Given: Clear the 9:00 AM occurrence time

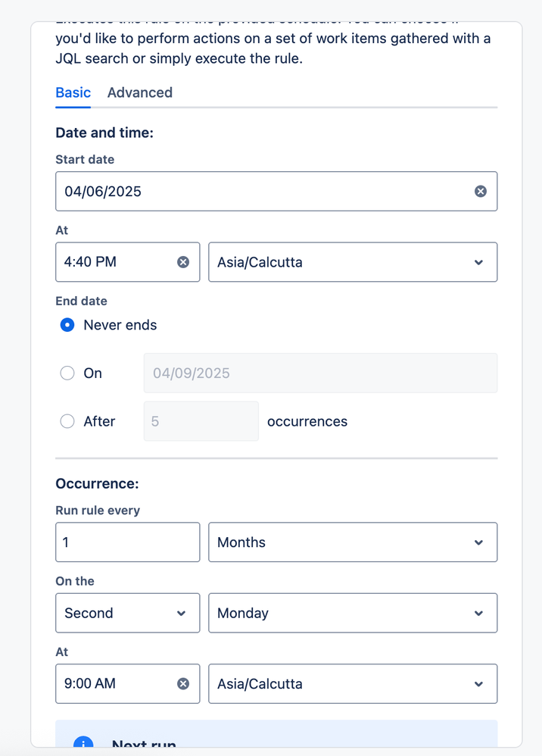Looking at the screenshot, I should [x=183, y=684].
